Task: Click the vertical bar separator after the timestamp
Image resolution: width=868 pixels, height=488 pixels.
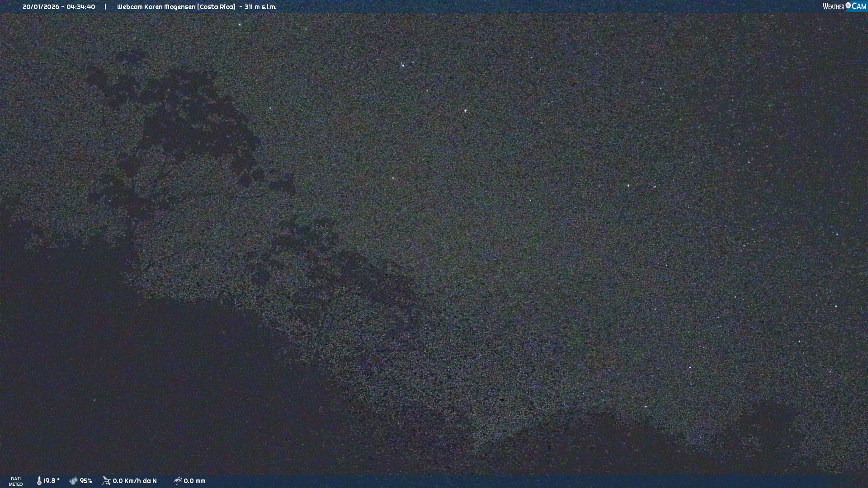Action: coord(105,7)
